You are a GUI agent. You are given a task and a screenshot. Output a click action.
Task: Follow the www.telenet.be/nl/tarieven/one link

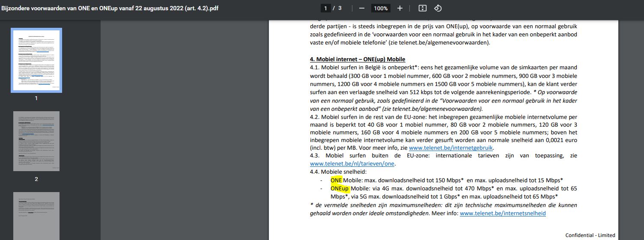[352, 164]
